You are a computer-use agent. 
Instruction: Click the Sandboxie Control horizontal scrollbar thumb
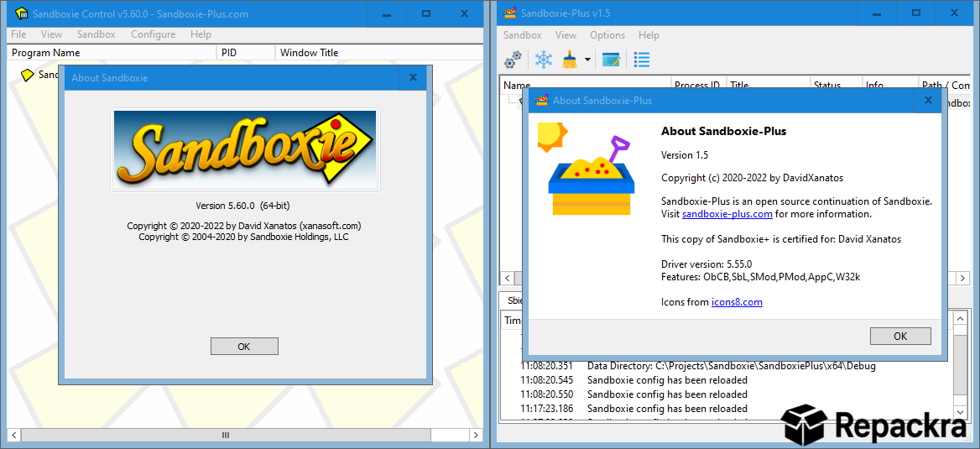[x=225, y=435]
